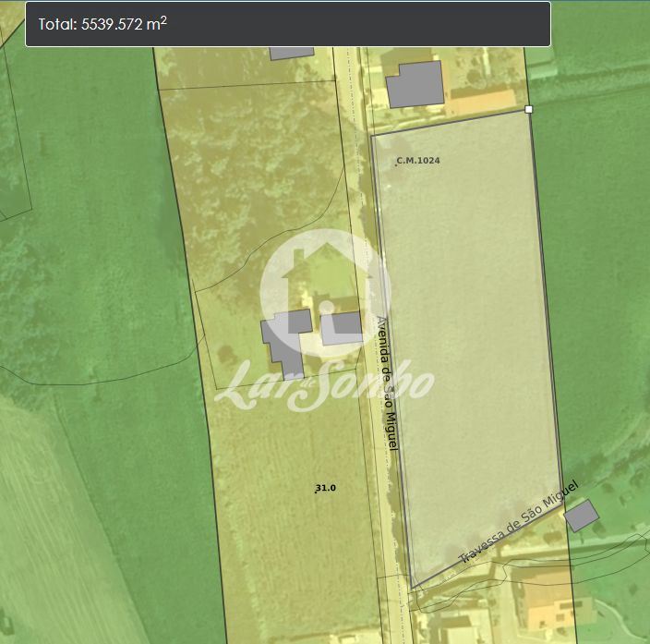Select the square gray building beside the L-shaped one
Viewport: 650px width, 644px height.
[x=342, y=327]
